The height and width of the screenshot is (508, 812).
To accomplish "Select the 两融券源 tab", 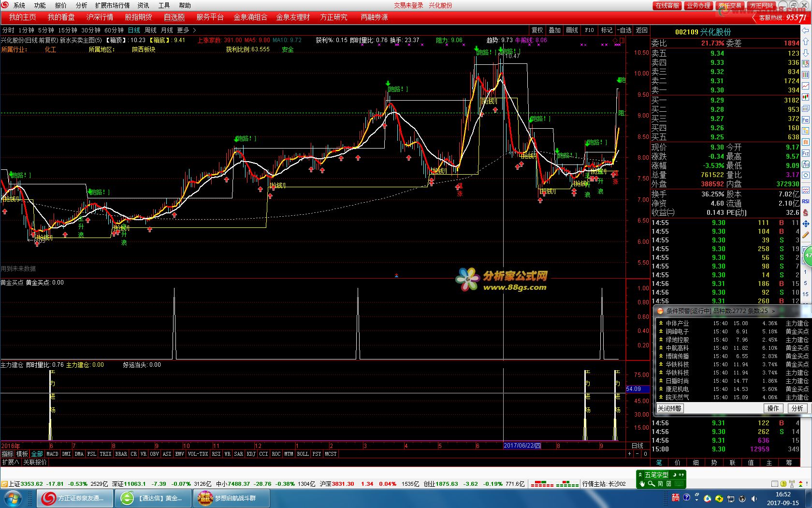I will [x=375, y=17].
